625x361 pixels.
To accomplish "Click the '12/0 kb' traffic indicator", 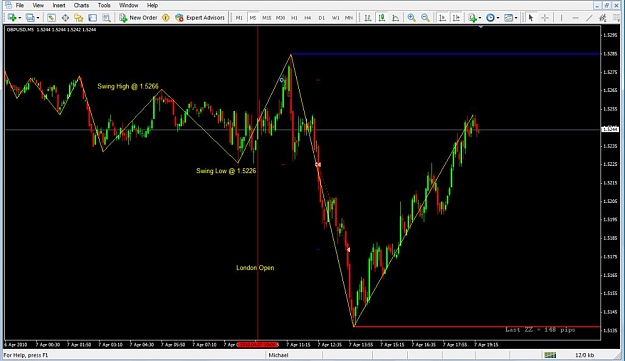I will pos(585,355).
